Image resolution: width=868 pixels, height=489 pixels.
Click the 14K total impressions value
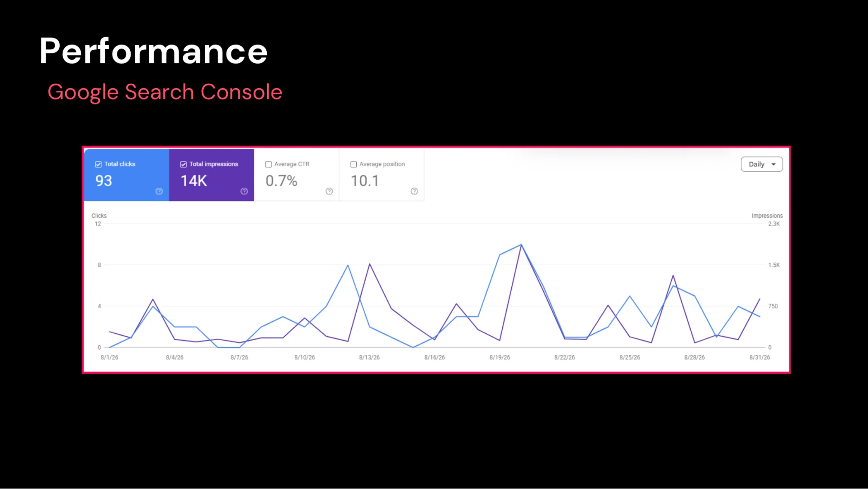tap(193, 181)
